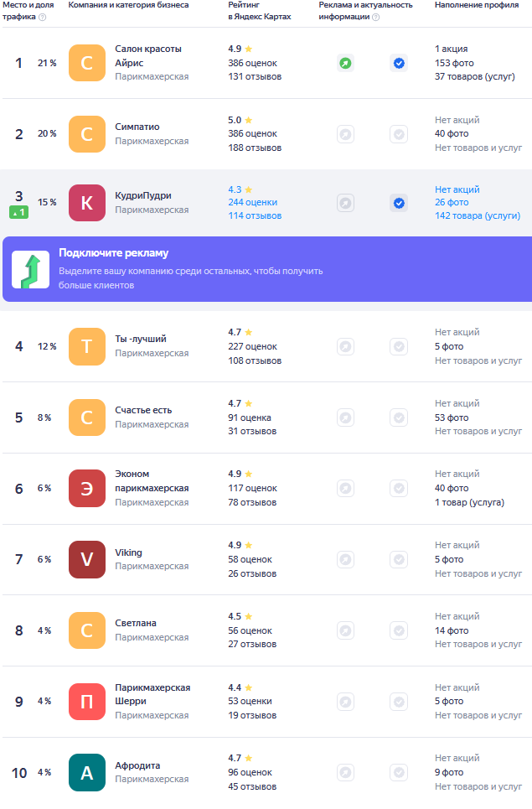Click grey advertising icon in Viking row
Viewport: 532px width, 809px height.
pyautogui.click(x=345, y=559)
